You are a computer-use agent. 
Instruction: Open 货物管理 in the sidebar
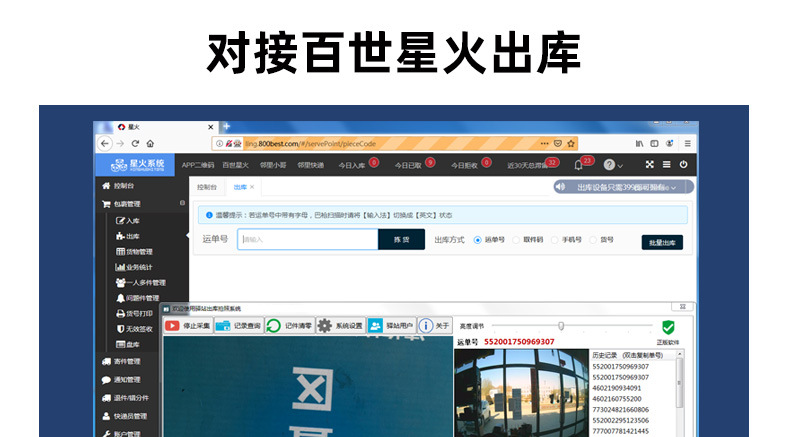click(x=134, y=252)
